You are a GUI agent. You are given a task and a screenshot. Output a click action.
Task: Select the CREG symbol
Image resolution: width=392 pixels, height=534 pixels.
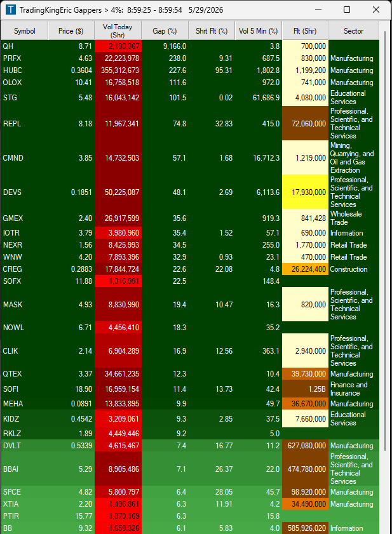[x=12, y=269]
